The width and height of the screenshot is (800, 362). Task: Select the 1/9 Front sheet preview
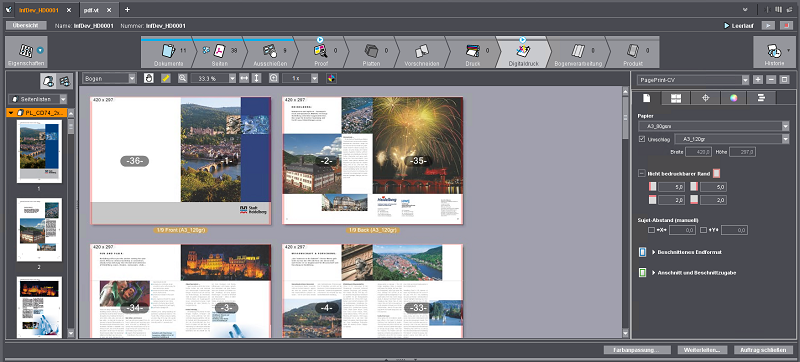point(181,161)
